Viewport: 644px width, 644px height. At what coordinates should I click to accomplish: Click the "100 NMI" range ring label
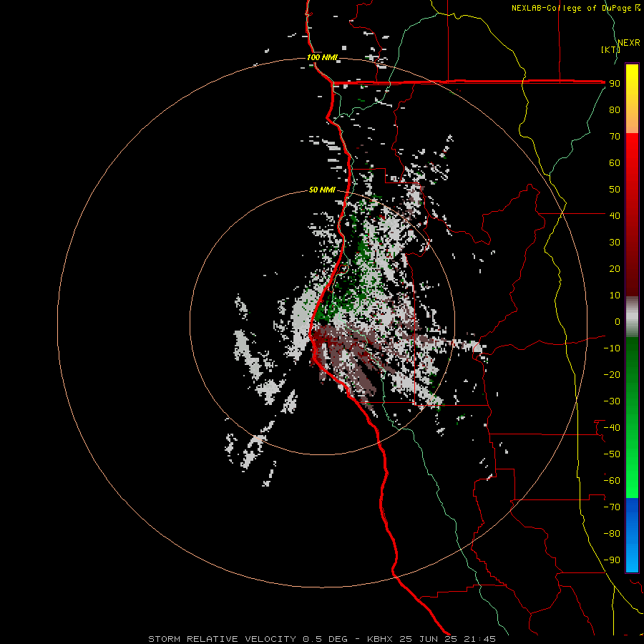321,57
